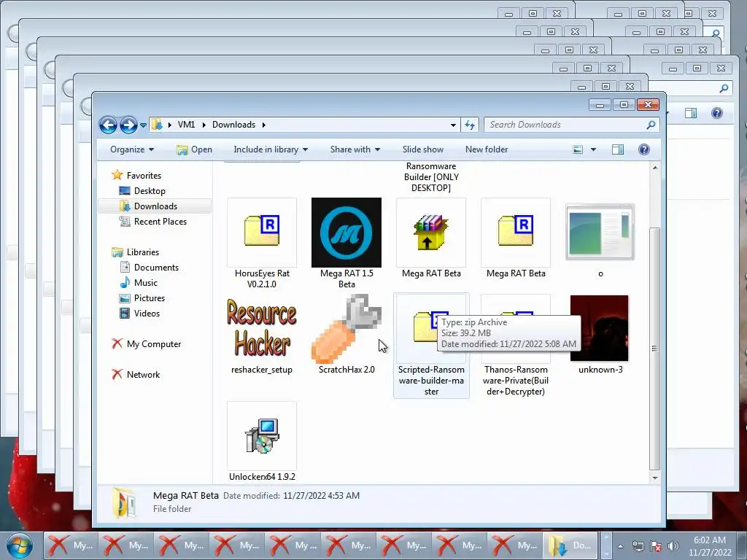Screen dimensions: 747x560
Task: Select the ScratchHax 2.0 icon
Action: tap(347, 329)
